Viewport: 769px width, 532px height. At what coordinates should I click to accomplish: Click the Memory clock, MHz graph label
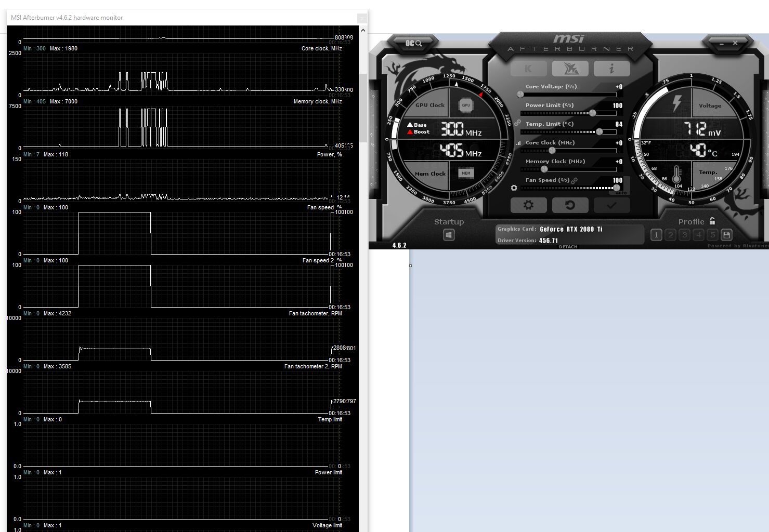(318, 101)
